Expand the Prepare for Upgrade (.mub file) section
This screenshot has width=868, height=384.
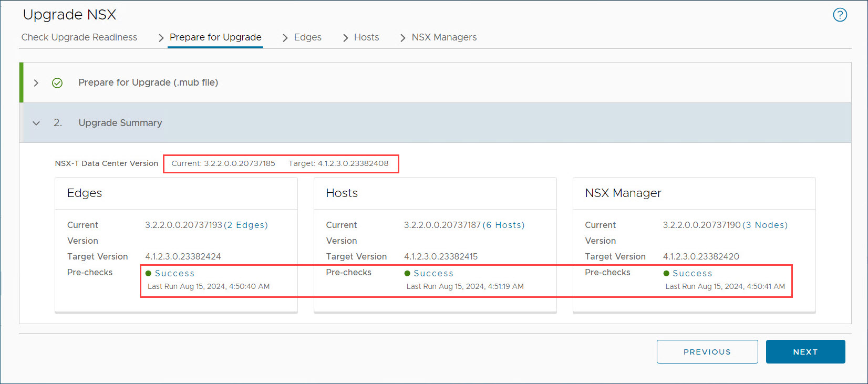(x=36, y=83)
